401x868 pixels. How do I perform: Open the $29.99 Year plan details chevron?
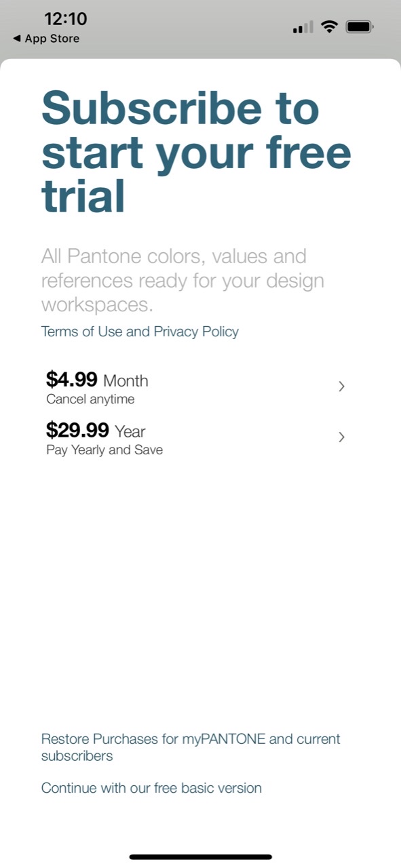point(341,437)
